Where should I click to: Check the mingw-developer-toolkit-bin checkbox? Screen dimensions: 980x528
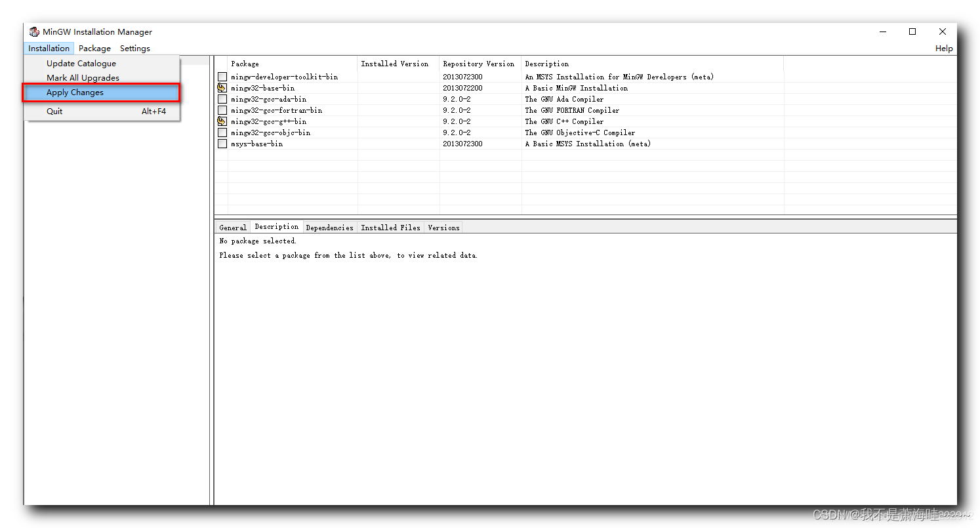pyautogui.click(x=222, y=76)
